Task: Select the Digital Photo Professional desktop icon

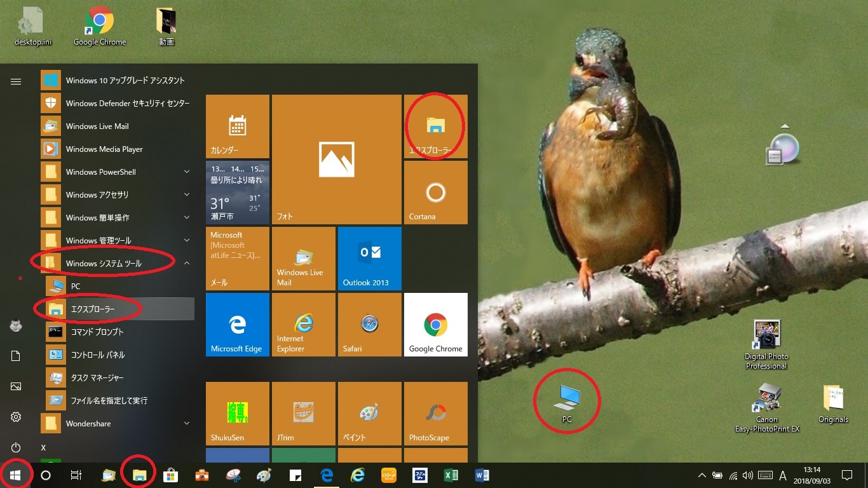Action: 766,345
